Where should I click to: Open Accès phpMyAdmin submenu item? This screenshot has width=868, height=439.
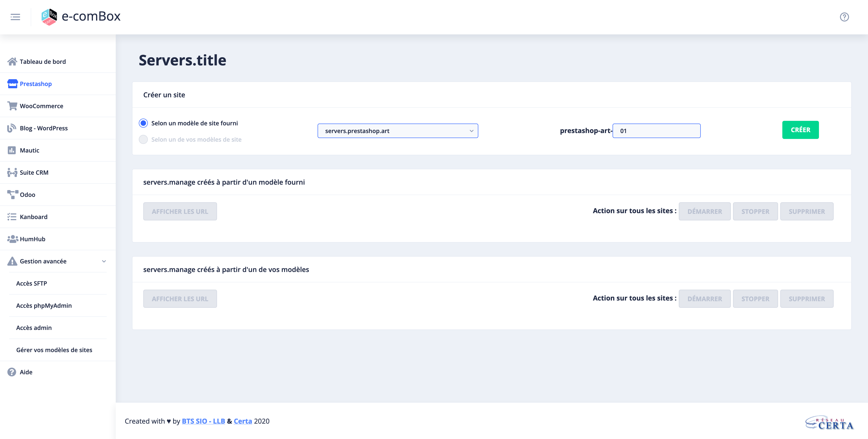pos(58,305)
